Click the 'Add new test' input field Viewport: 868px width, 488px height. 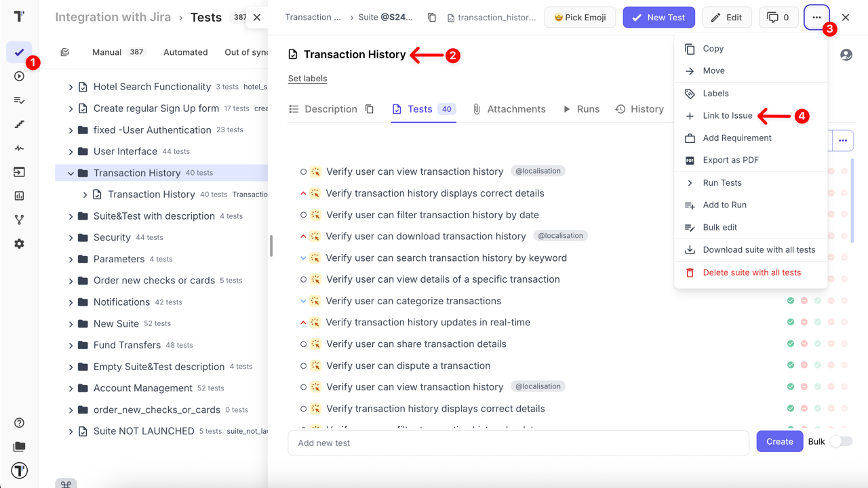519,443
